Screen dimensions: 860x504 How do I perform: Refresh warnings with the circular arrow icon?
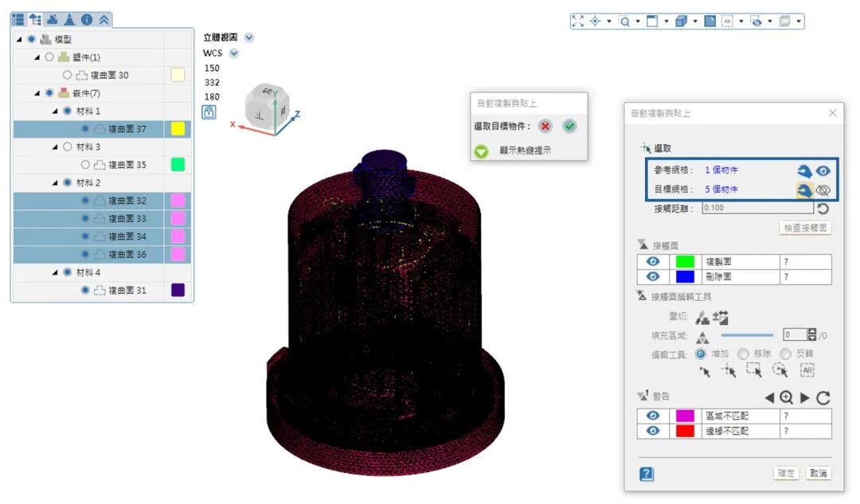click(823, 397)
